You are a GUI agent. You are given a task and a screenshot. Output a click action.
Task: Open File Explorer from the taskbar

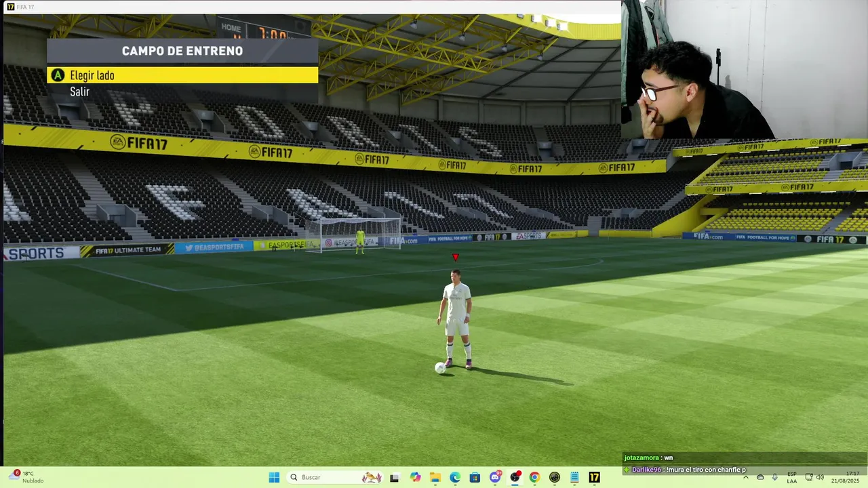tap(435, 477)
